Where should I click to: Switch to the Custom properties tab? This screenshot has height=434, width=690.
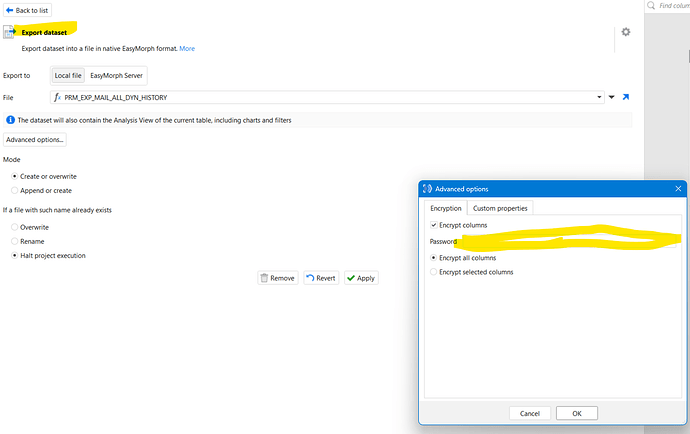point(501,208)
